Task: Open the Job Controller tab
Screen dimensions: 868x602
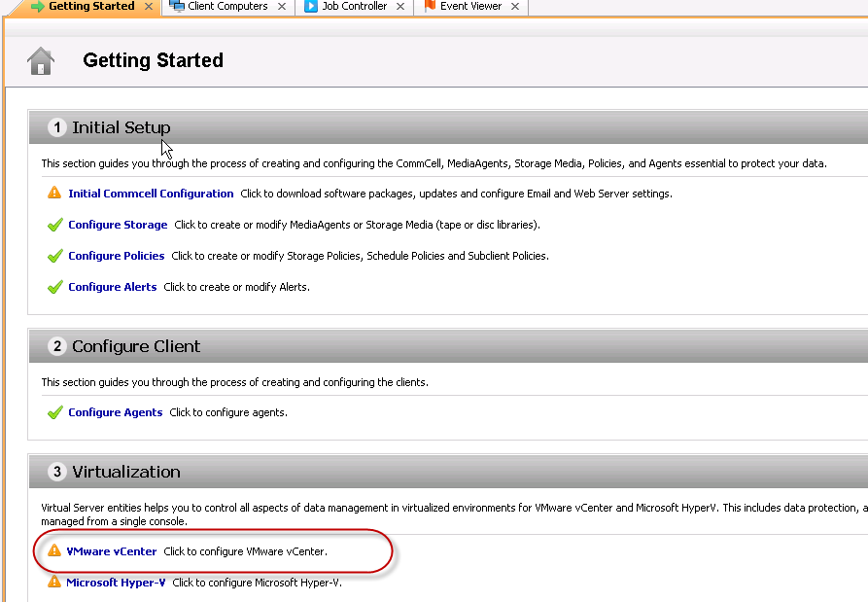Action: (x=354, y=7)
